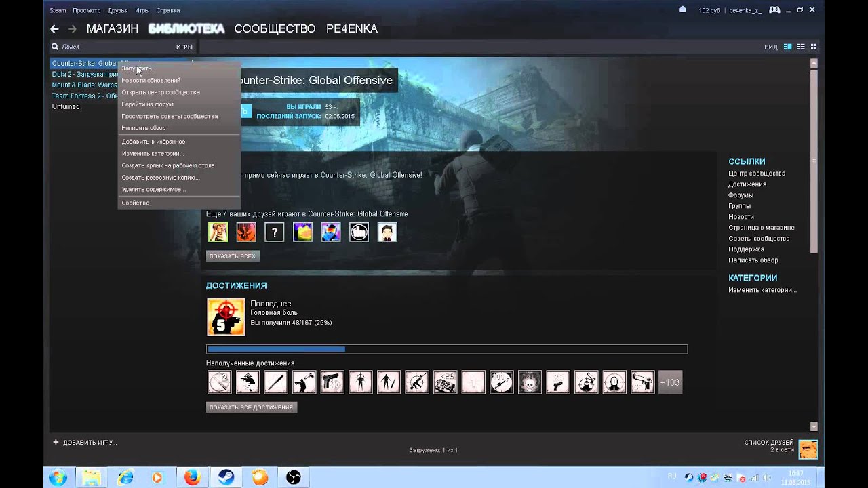Choose Запустить in the context menu
Image resolution: width=868 pixels, height=488 pixels.
point(179,68)
